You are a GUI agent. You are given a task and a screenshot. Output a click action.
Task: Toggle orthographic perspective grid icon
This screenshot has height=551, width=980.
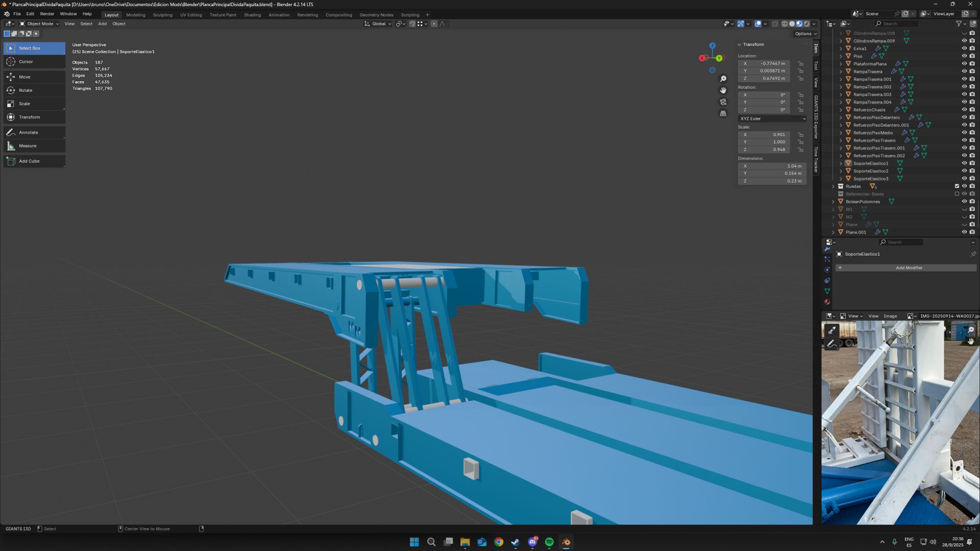[x=723, y=114]
